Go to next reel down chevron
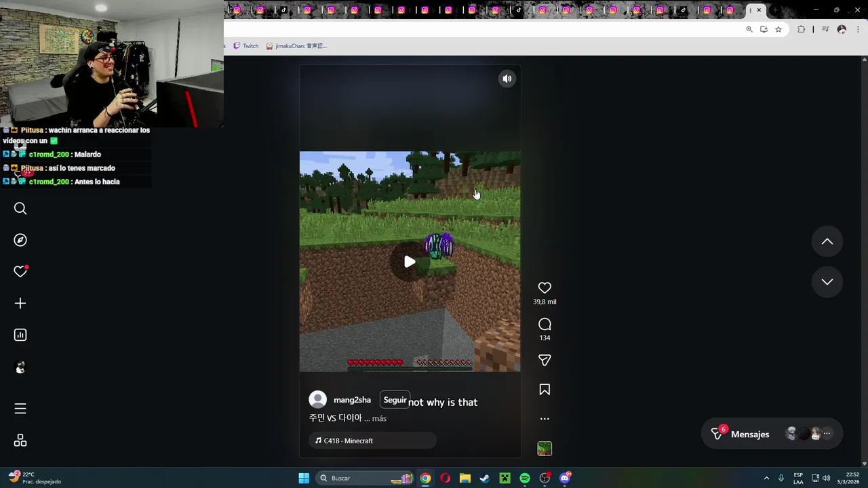The height and width of the screenshot is (488, 868). point(827,282)
